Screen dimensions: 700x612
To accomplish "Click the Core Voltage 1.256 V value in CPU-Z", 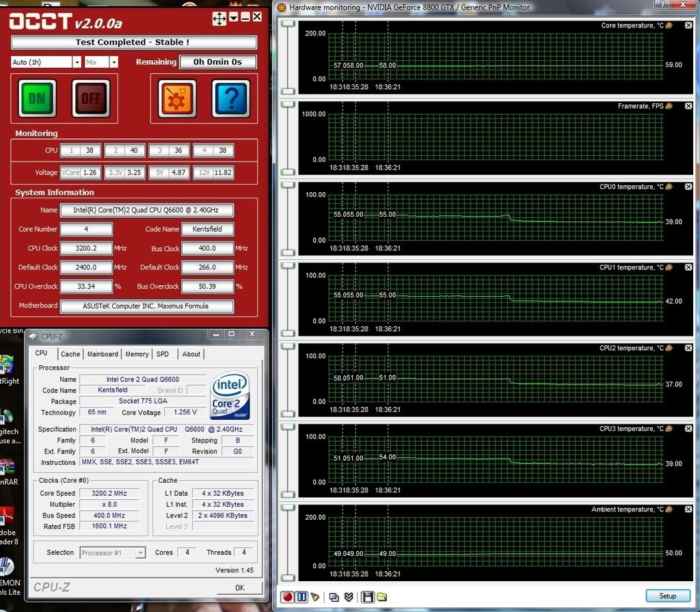I will (x=185, y=412).
